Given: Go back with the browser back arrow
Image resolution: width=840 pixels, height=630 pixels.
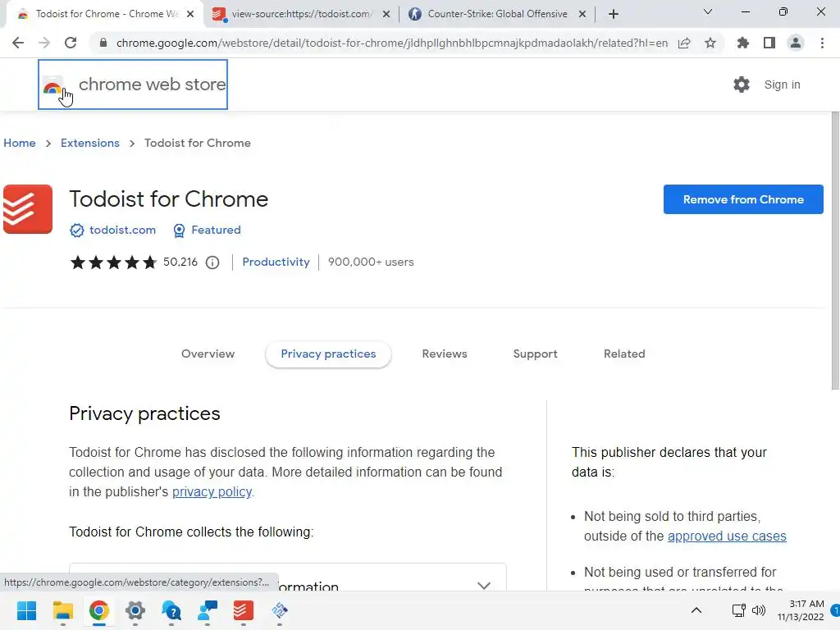Looking at the screenshot, I should [x=18, y=43].
